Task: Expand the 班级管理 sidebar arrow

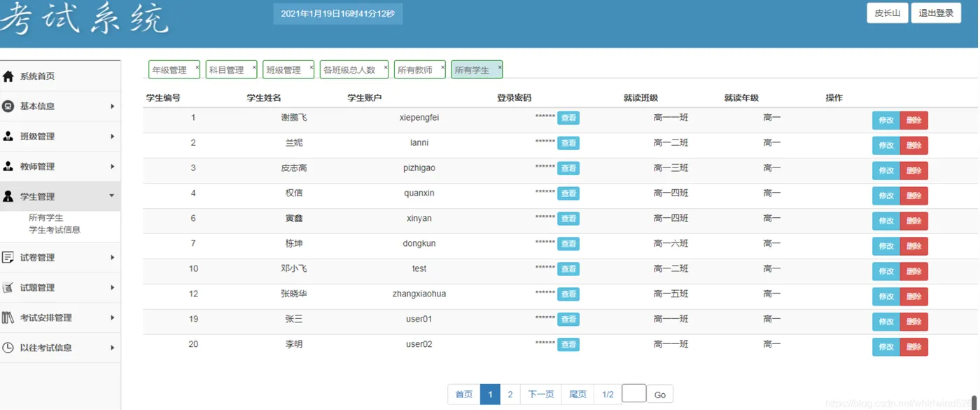Action: point(112,137)
